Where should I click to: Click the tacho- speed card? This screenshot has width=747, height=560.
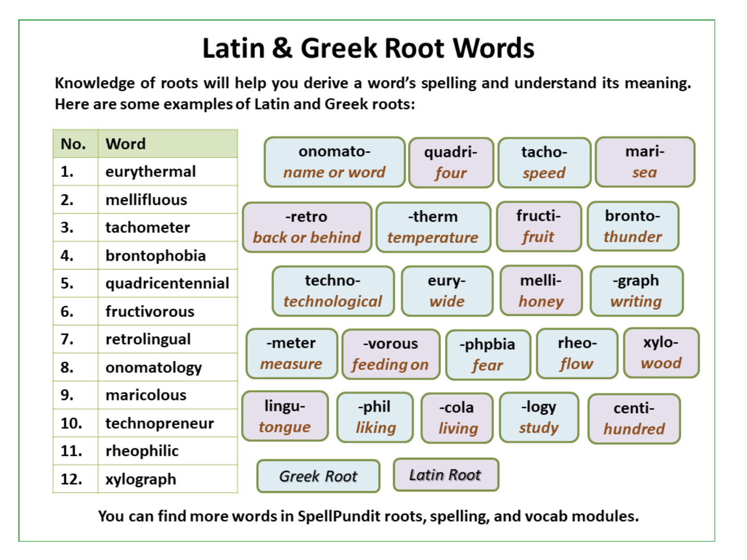click(544, 163)
